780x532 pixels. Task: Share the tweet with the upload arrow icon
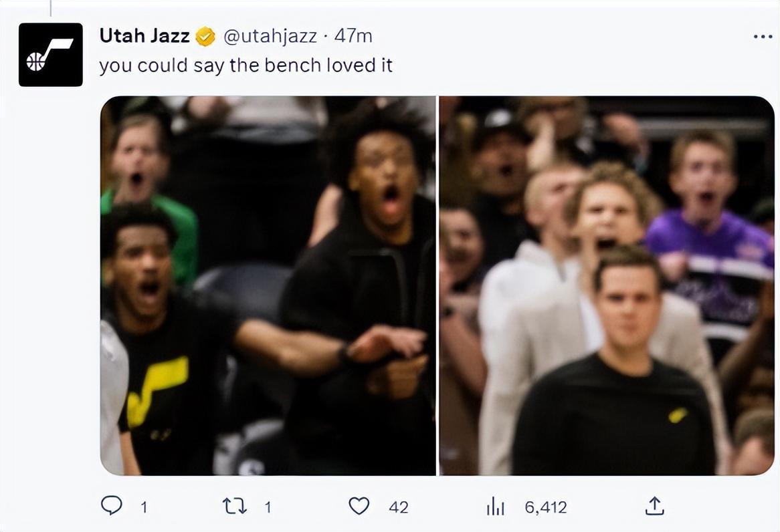(x=654, y=506)
